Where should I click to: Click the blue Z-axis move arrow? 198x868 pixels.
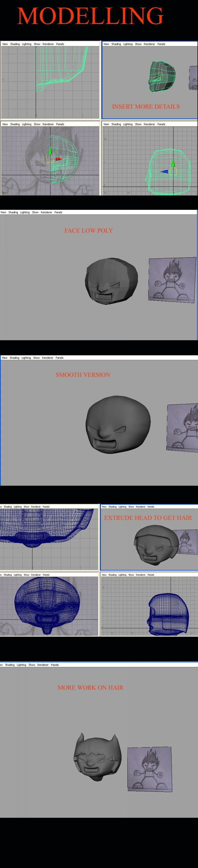(x=164, y=172)
